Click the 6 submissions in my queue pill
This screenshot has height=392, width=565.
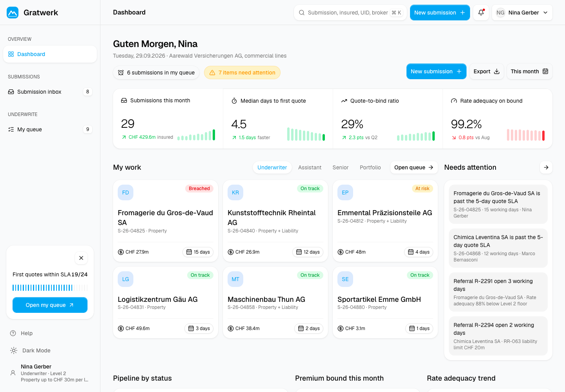click(156, 73)
